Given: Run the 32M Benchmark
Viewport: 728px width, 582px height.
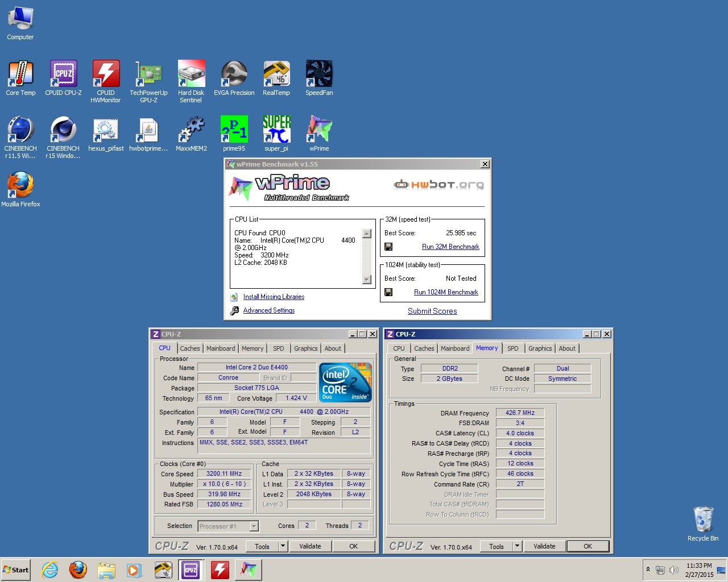Looking at the screenshot, I should click(450, 247).
